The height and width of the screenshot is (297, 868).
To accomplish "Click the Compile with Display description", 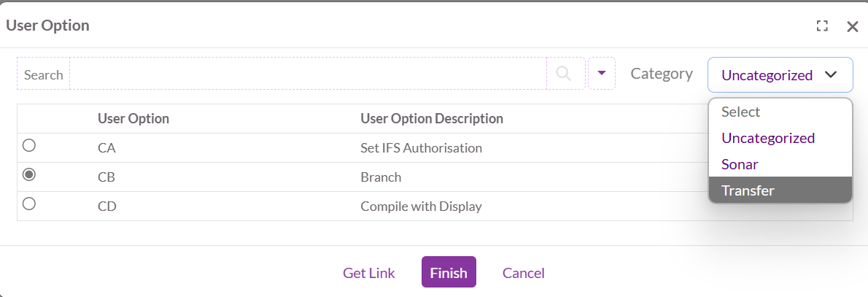I will (422, 206).
